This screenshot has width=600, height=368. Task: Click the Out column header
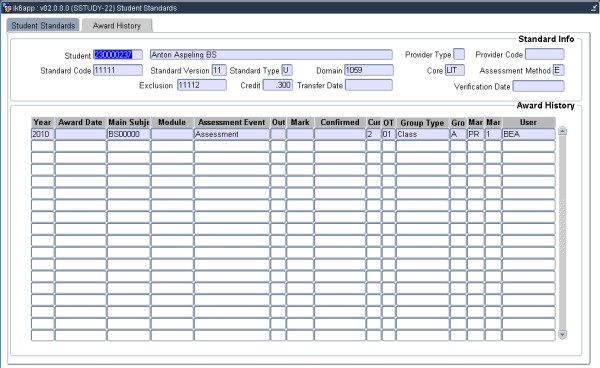tap(278, 122)
